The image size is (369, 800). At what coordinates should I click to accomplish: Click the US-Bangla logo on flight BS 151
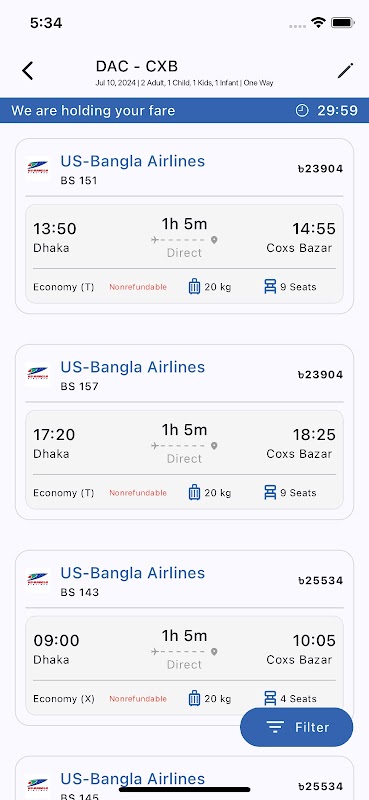38,168
